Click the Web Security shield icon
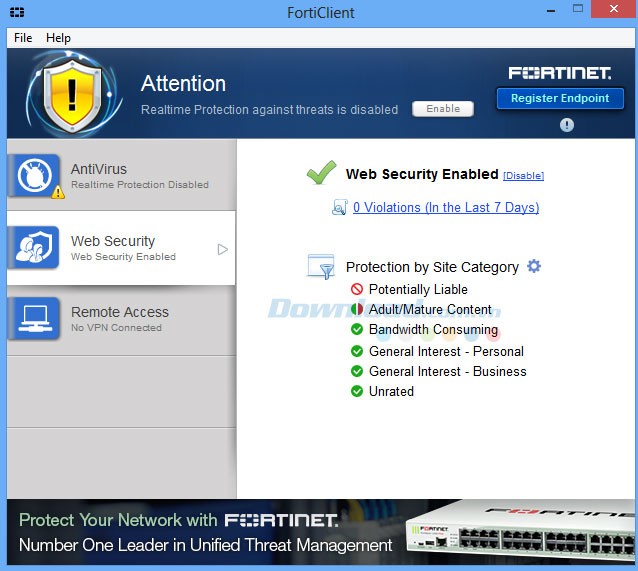638x571 pixels. 33,248
